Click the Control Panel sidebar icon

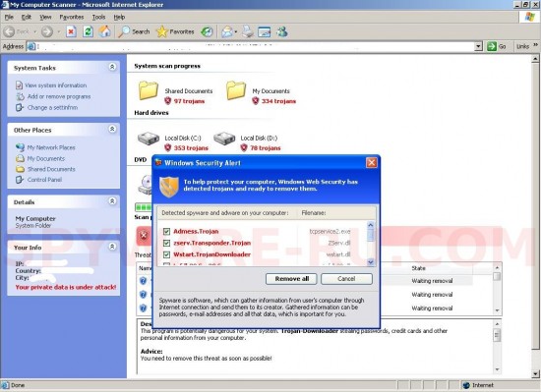(x=20, y=180)
